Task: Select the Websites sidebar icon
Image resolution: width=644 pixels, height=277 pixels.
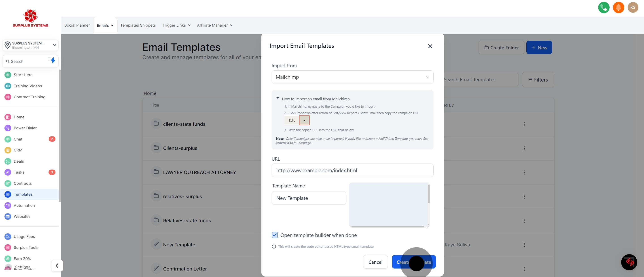Action: 8,216
